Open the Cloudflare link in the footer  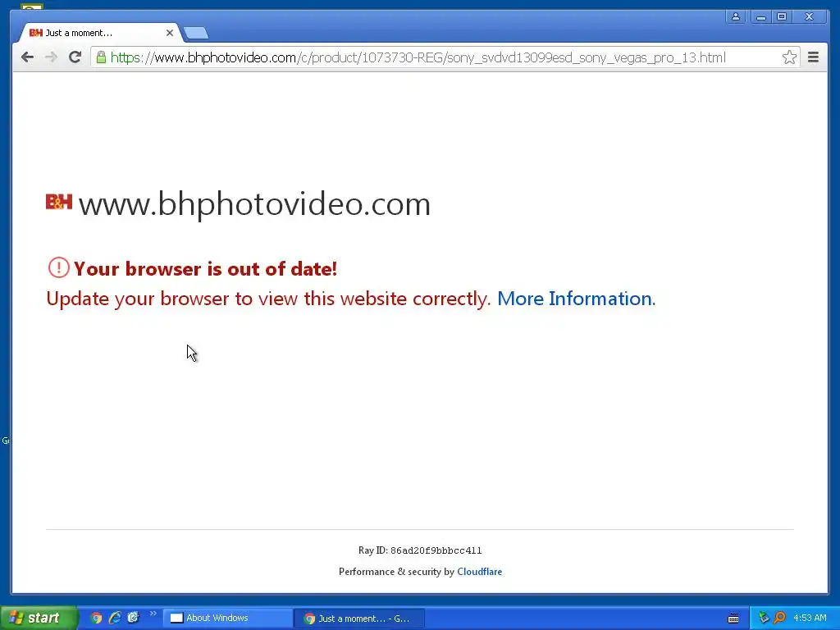click(479, 572)
